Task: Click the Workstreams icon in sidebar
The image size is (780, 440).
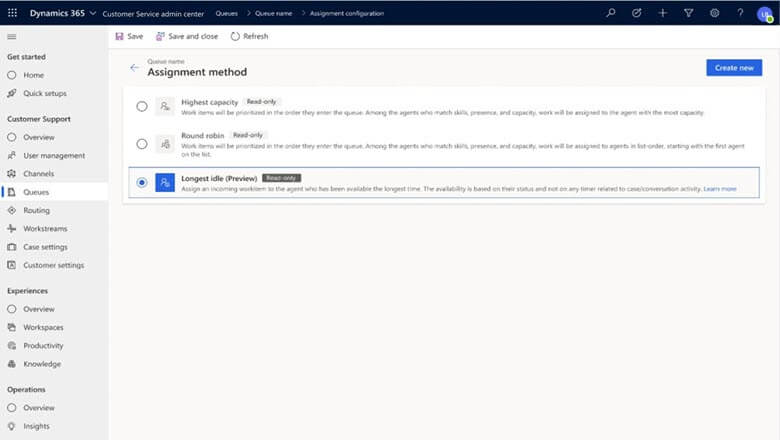Action: (x=12, y=229)
